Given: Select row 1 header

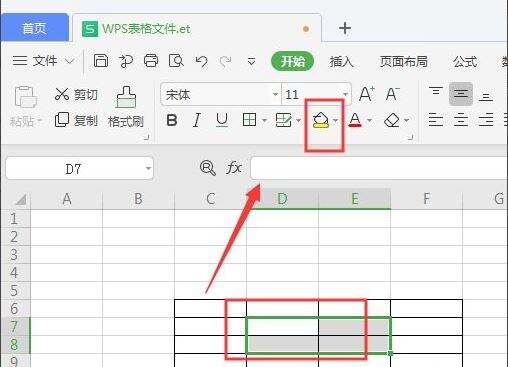Looking at the screenshot, I should click(15, 219).
